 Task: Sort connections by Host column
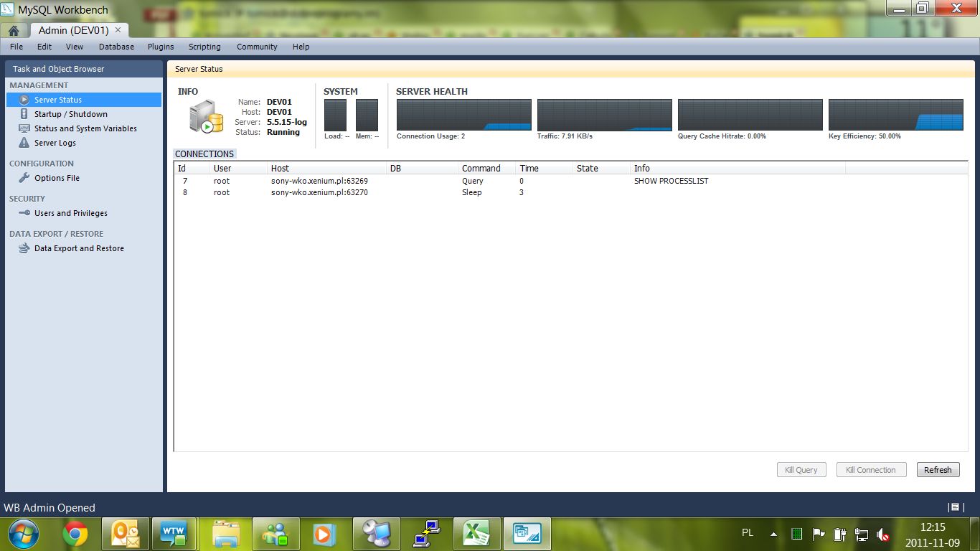pyautogui.click(x=327, y=169)
